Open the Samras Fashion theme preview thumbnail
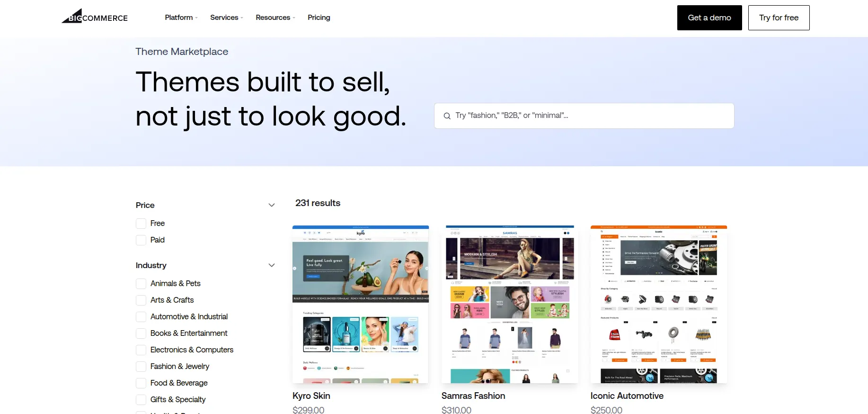Viewport: 868px width, 414px height. (x=510, y=304)
